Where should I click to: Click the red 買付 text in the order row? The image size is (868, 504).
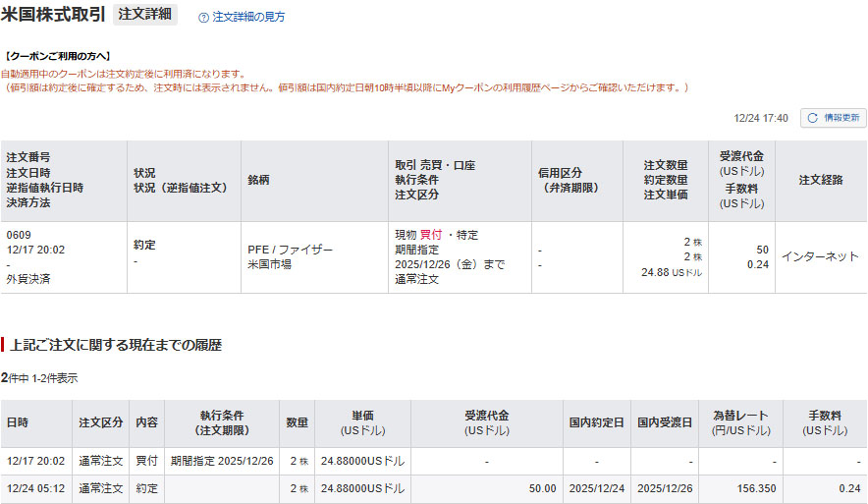(x=431, y=235)
